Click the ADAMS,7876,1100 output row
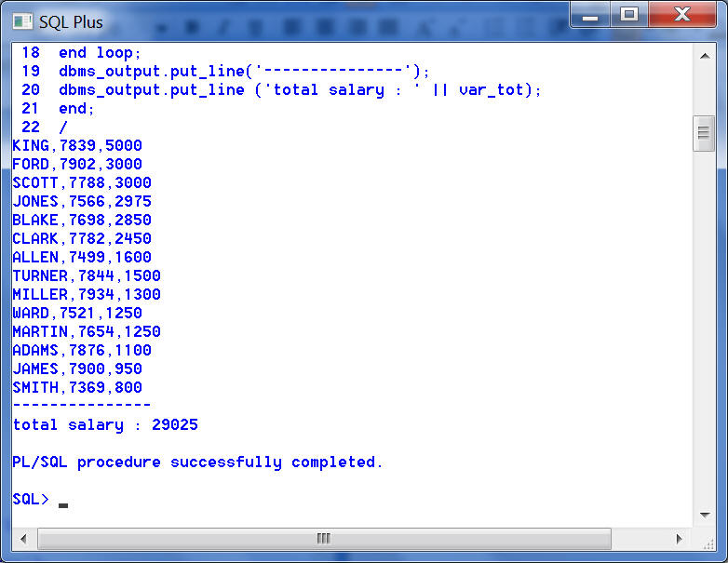728x563 pixels. 82,350
